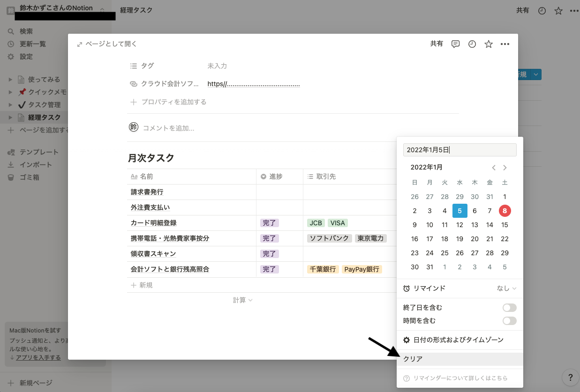This screenshot has height=392, width=580.
Task: Click ページとして開く button
Action: [107, 44]
